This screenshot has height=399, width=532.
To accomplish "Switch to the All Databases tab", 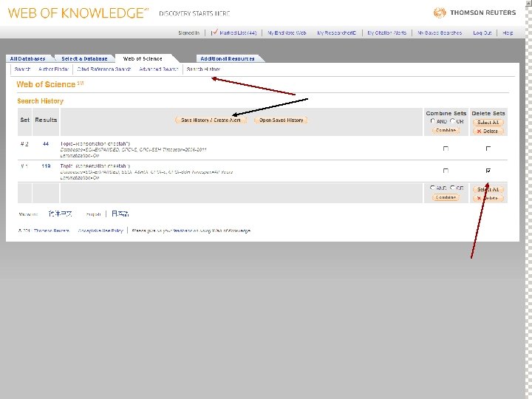I will (28, 58).
